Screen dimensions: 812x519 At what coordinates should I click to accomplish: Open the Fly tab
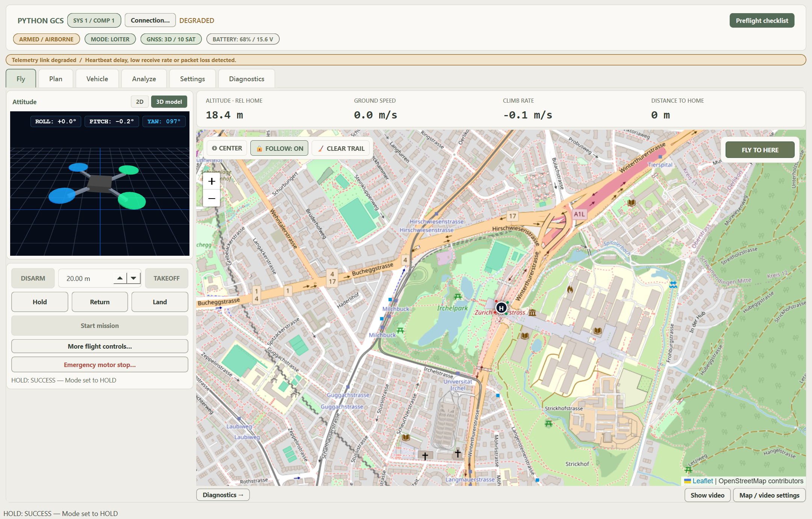21,79
